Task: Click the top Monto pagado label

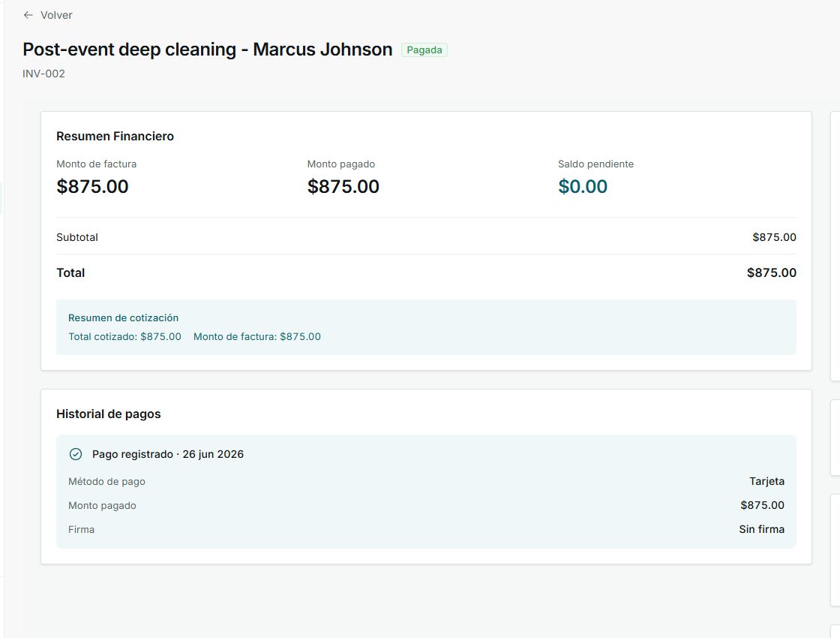Action: [341, 164]
